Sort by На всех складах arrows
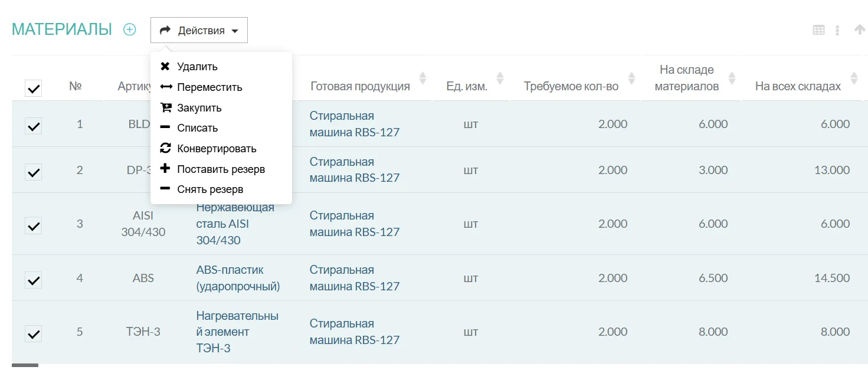 [x=854, y=78]
